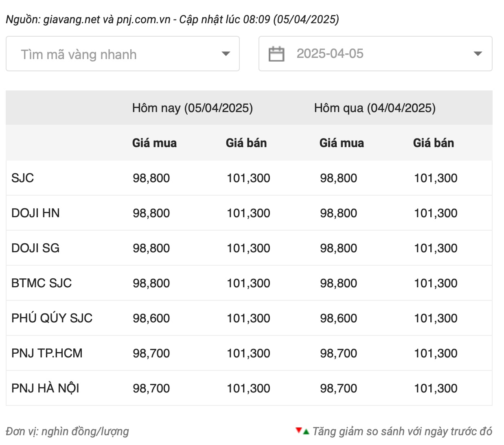Viewport: 504px width, 445px height.
Task: Select the 2025-04-05 date text
Action: tap(330, 54)
